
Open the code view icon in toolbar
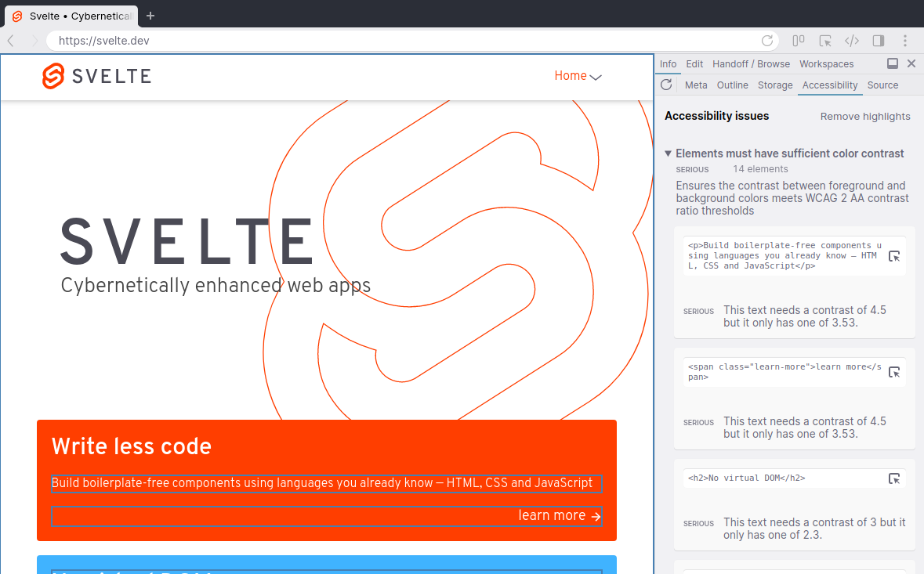(852, 41)
